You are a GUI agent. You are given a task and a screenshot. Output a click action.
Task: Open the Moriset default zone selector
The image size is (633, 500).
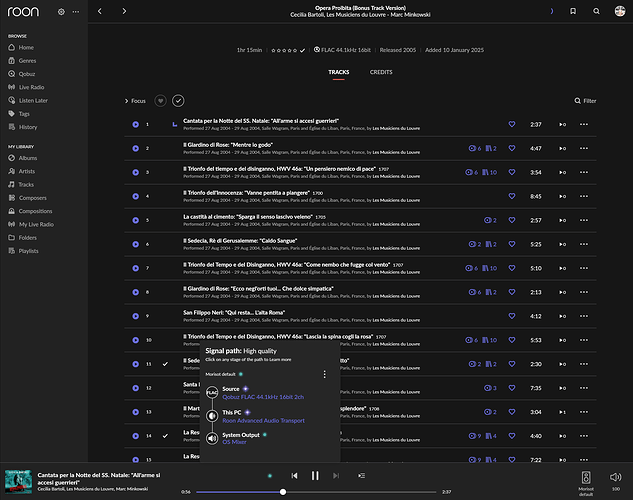click(586, 483)
